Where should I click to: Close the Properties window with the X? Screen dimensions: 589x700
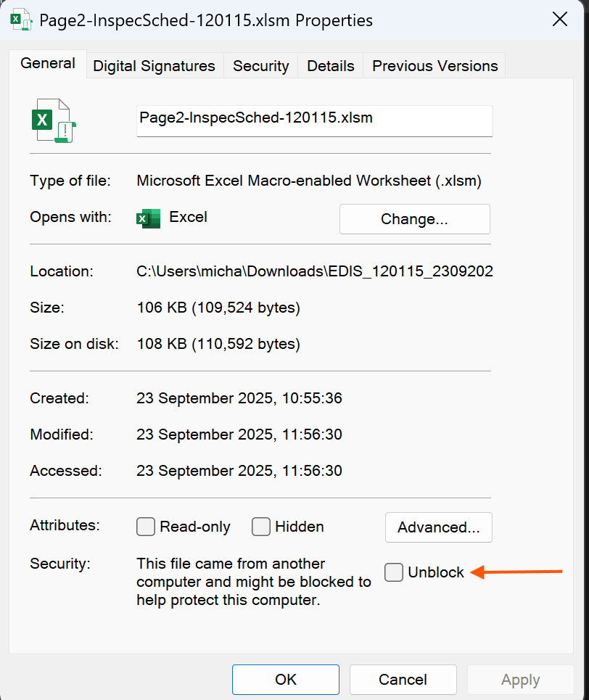point(559,20)
